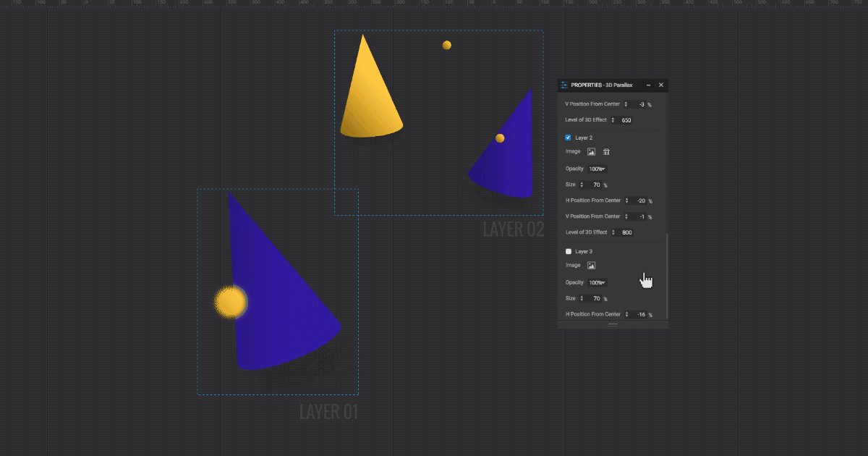
Task: Click Layer 2 V Position stepper arrows
Action: pyautogui.click(x=626, y=216)
